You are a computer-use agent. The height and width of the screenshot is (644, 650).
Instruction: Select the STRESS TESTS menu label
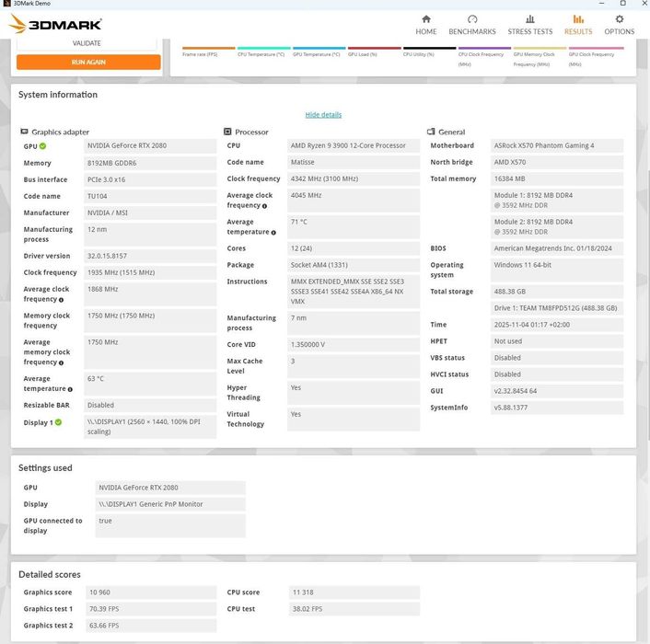click(529, 31)
